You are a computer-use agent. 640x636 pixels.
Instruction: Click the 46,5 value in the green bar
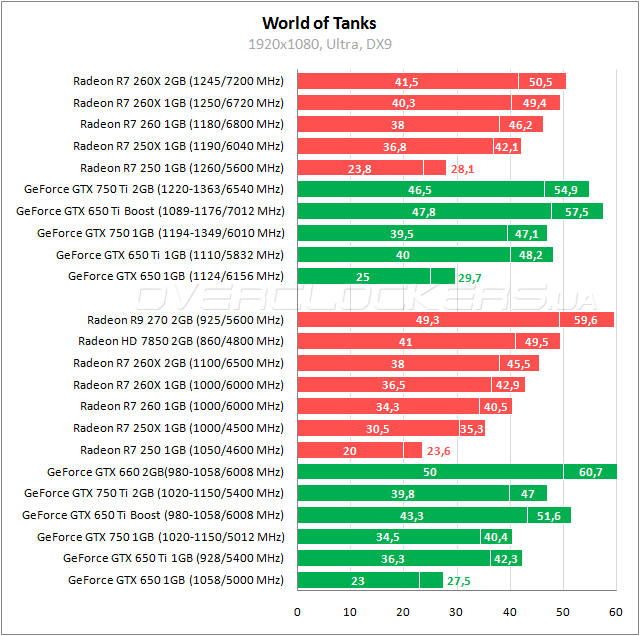pyautogui.click(x=420, y=189)
